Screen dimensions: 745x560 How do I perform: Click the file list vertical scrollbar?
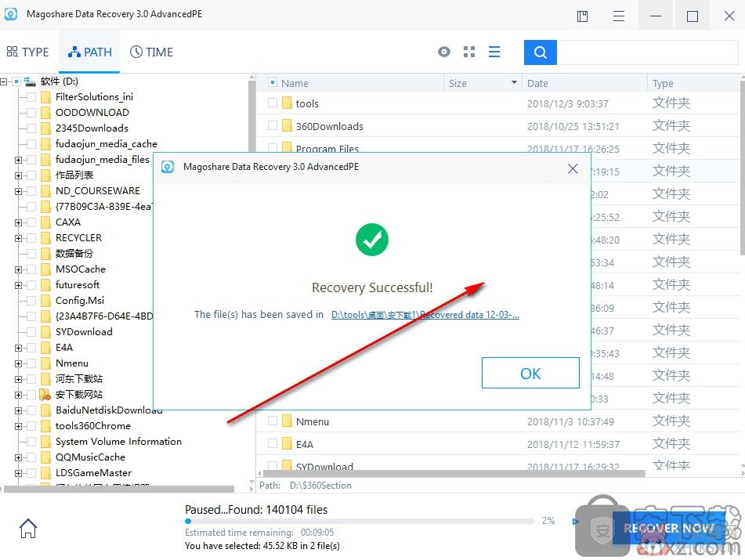click(742, 166)
